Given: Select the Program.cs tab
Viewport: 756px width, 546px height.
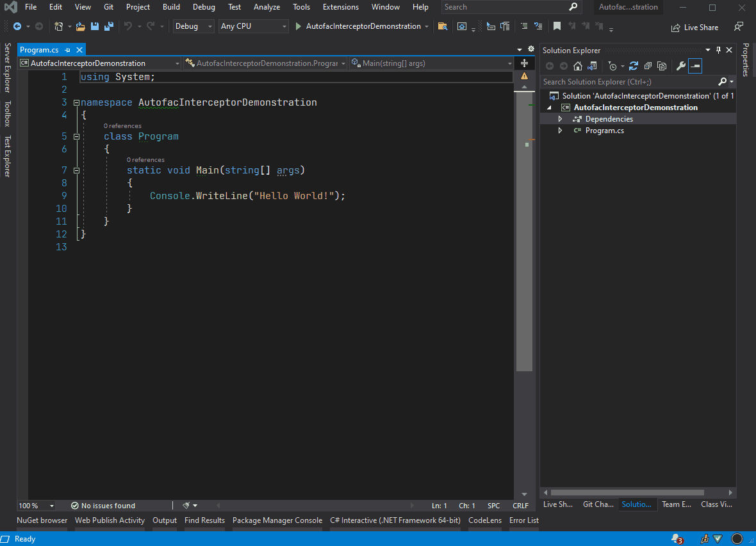Looking at the screenshot, I should 40,49.
